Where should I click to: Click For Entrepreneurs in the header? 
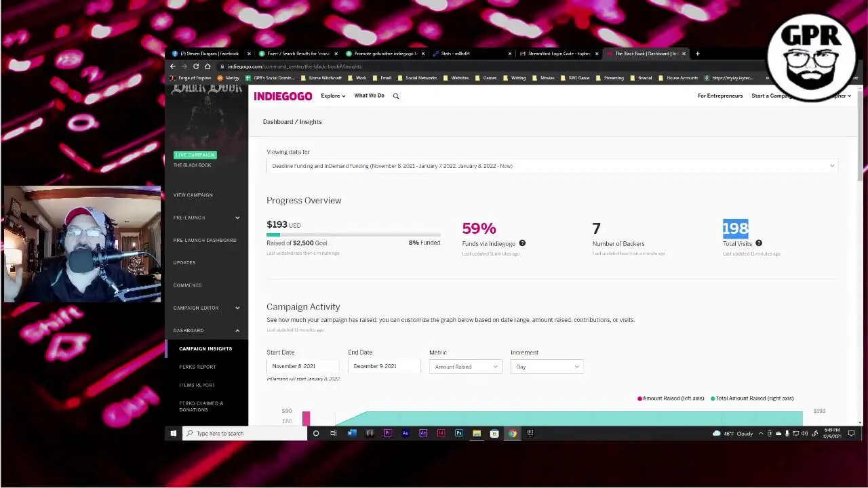[x=720, y=96]
